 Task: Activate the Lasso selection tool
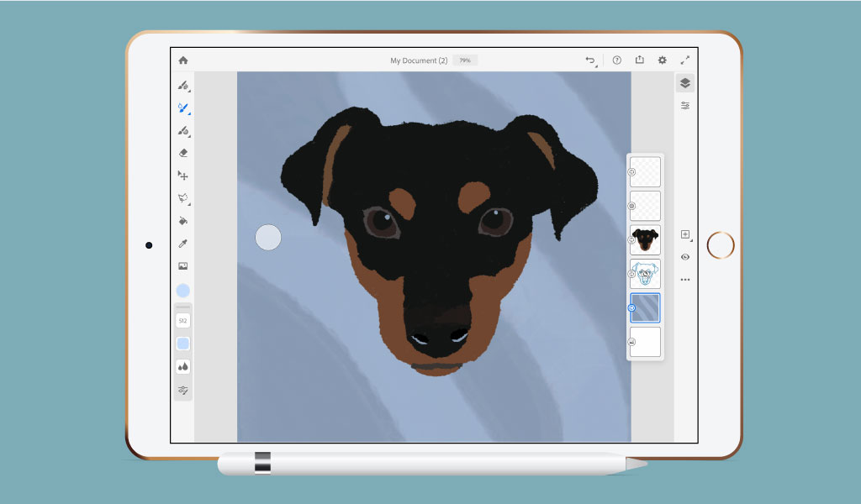pos(183,197)
